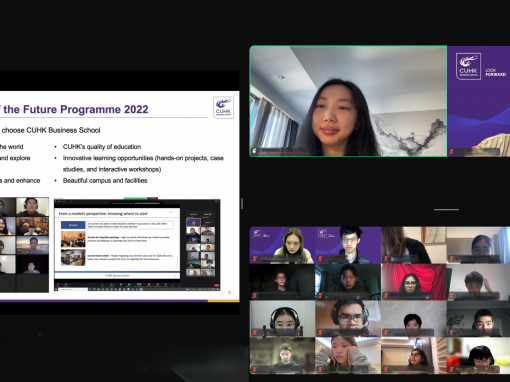Select the purple Look Forward video tile

click(x=479, y=101)
